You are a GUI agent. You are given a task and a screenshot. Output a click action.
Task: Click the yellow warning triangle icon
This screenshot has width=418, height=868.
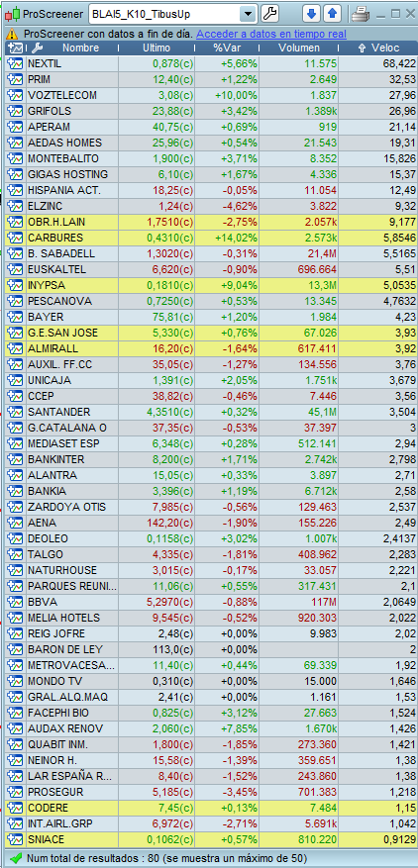[13, 35]
